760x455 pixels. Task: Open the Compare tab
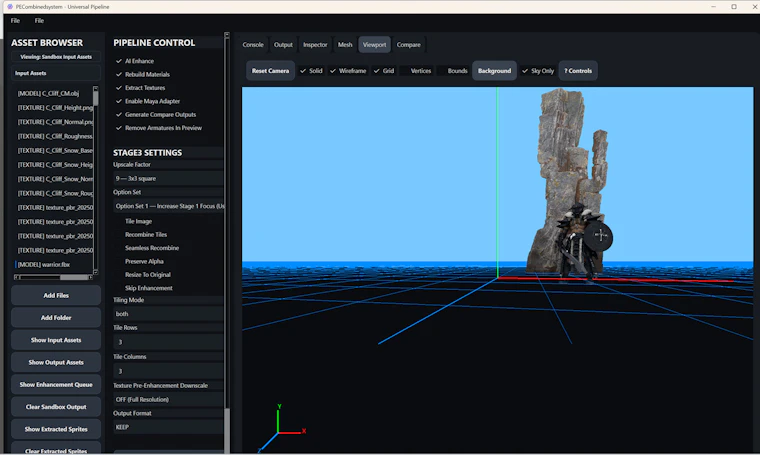coord(409,45)
